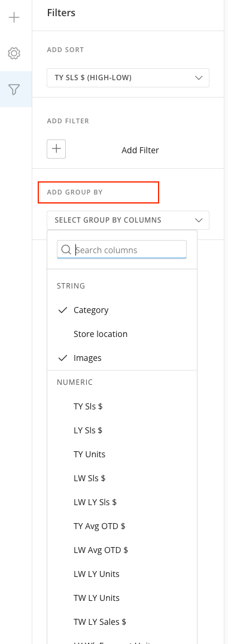Click the ADD FILTER section label
This screenshot has height=644, width=228.
pos(68,121)
